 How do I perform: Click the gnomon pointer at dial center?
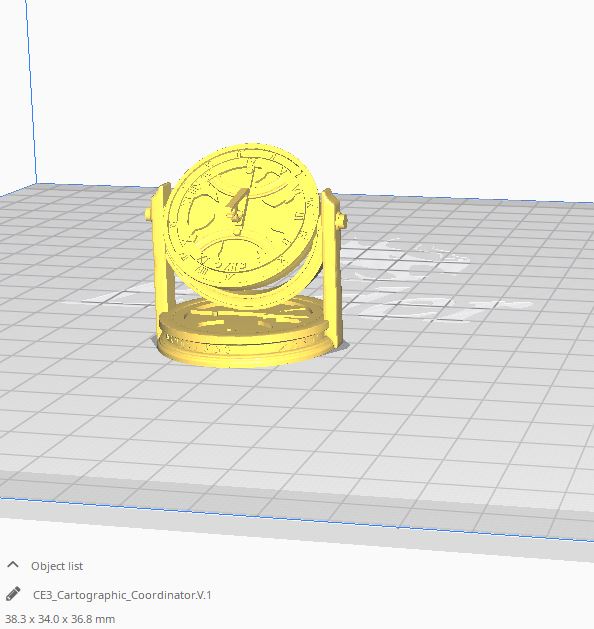[237, 207]
